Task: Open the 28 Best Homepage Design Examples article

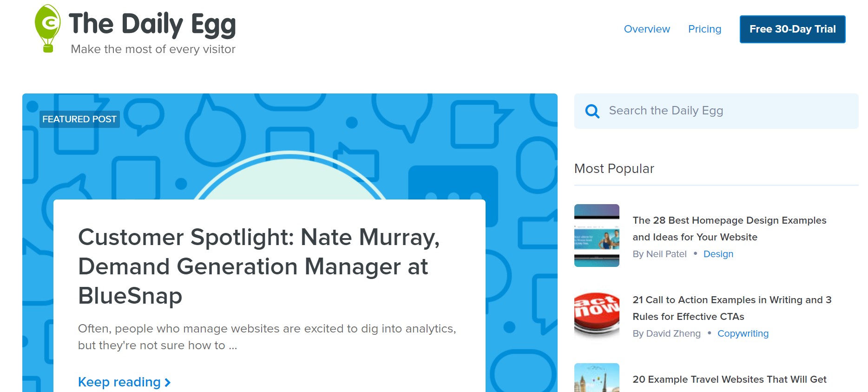Action: tap(729, 228)
